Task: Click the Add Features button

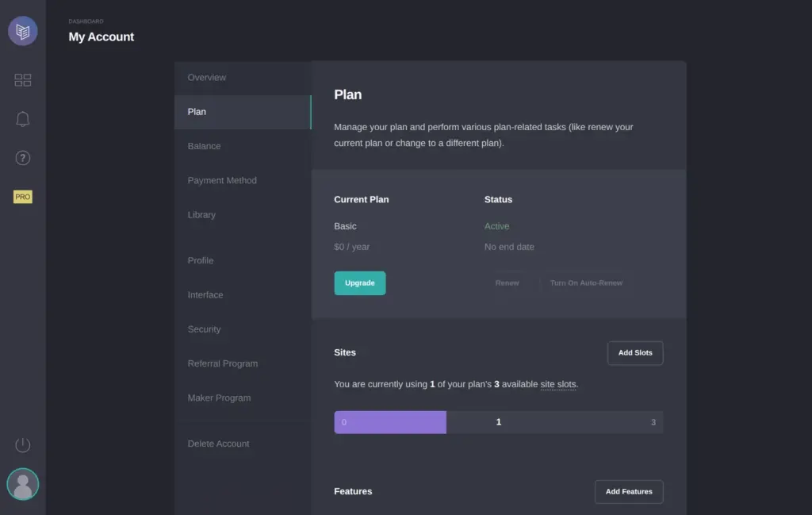Action: pyautogui.click(x=629, y=492)
